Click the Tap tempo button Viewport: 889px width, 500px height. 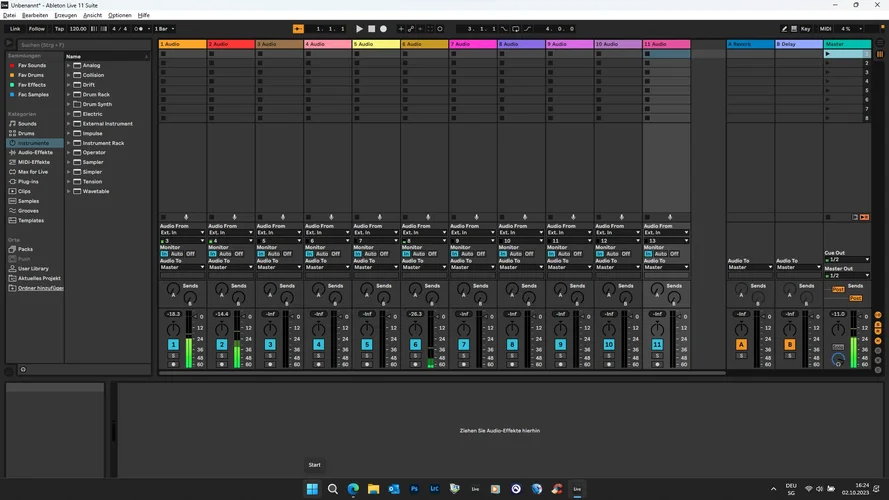[x=59, y=29]
